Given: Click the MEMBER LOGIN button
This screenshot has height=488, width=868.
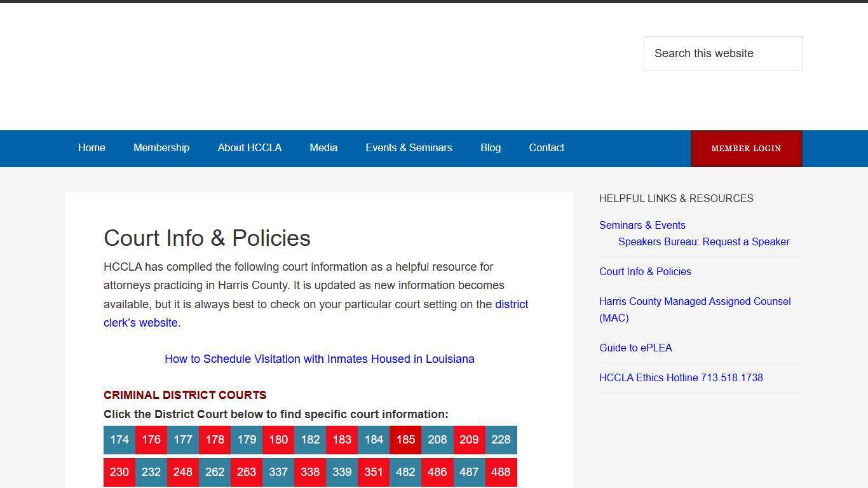Looking at the screenshot, I should [x=746, y=148].
